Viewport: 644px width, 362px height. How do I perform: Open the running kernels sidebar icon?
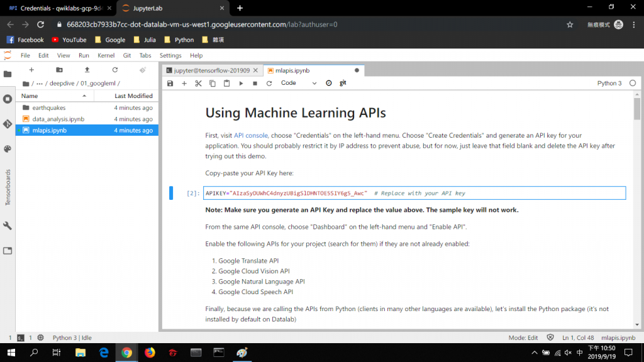8,99
